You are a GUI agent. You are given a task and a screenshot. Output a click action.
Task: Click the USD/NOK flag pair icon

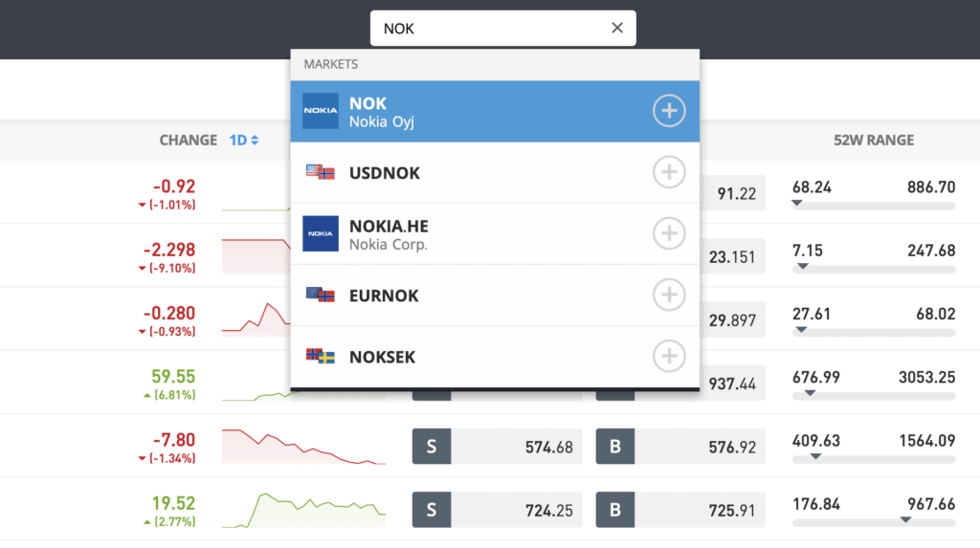pyautogui.click(x=320, y=172)
